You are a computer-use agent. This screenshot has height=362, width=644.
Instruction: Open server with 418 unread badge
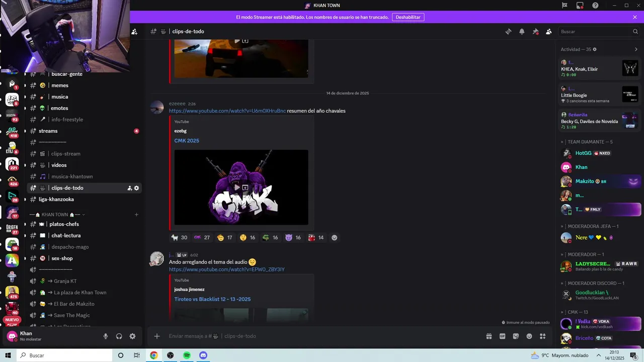[x=12, y=132]
